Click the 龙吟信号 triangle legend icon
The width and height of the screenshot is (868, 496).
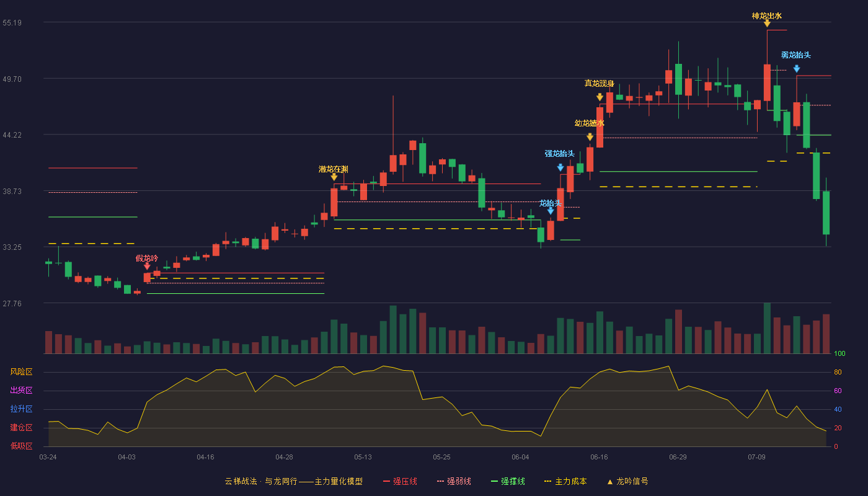click(610, 482)
